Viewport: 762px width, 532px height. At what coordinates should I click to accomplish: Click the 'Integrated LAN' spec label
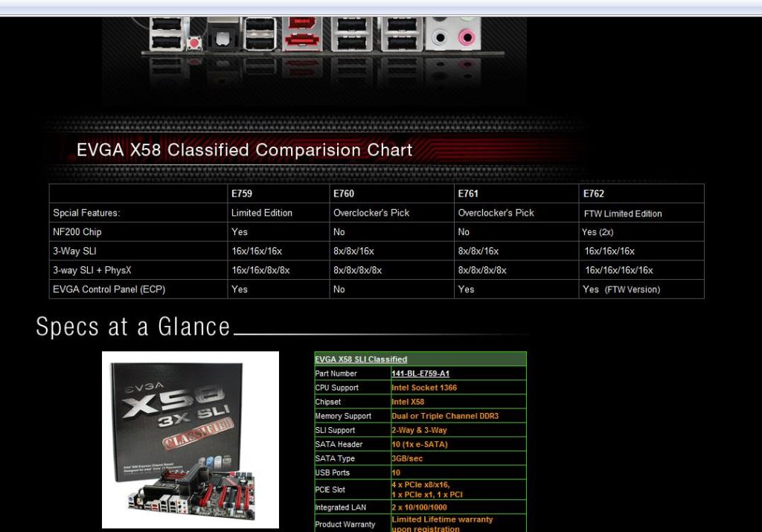341,507
